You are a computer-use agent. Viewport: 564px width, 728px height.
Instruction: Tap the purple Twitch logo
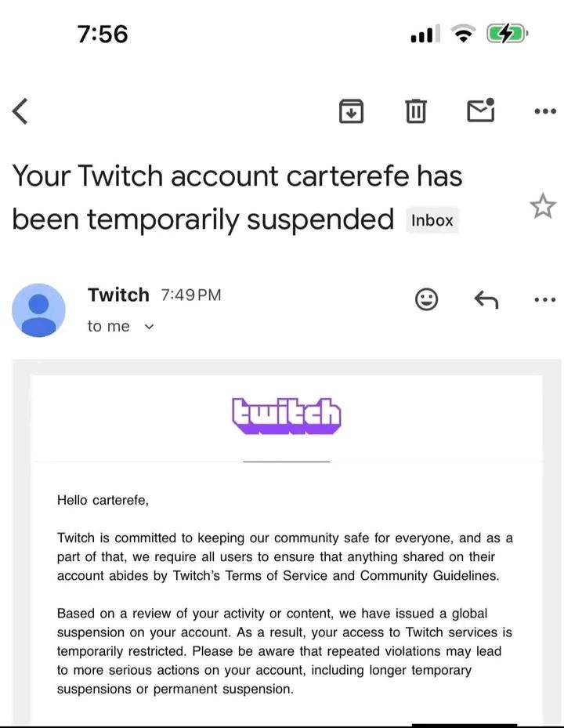(x=287, y=415)
